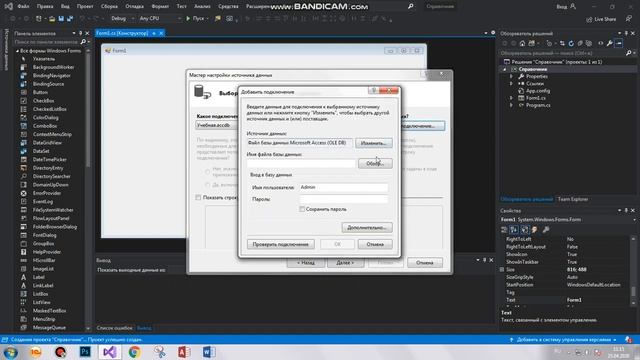Open the Файл menu

coord(23,7)
